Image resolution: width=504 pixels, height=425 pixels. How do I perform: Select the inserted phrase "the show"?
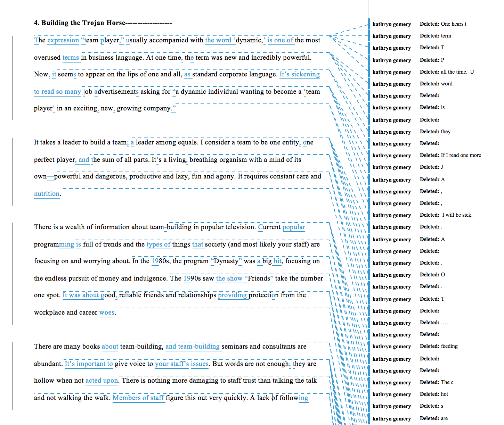229,278
